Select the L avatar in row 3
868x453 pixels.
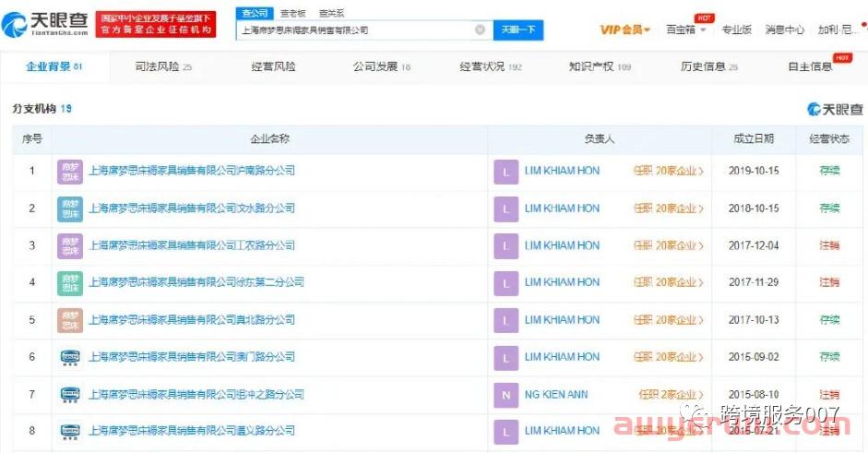click(x=506, y=246)
